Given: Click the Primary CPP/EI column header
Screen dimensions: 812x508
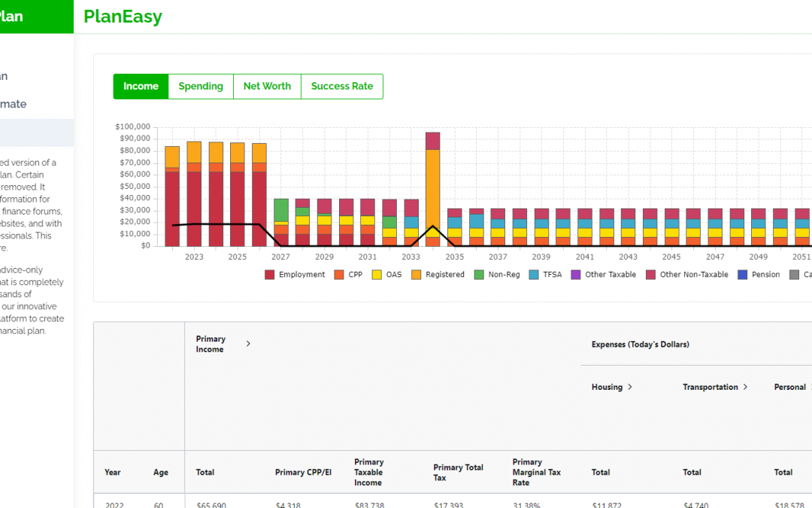Looking at the screenshot, I should pyautogui.click(x=303, y=472).
